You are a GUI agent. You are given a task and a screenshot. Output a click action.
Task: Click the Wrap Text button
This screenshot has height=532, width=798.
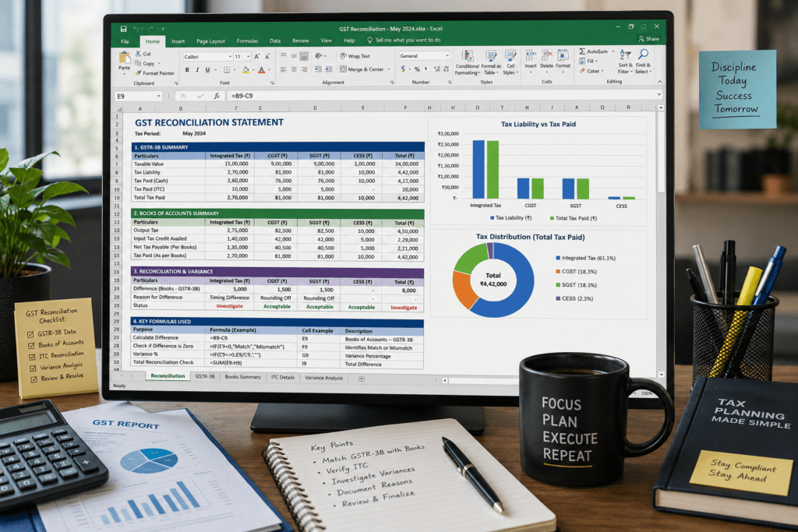355,56
